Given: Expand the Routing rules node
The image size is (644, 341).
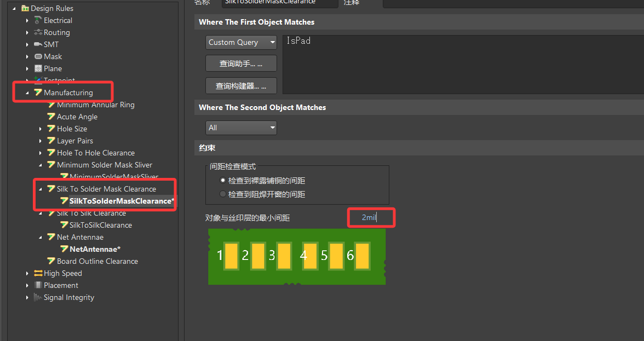Looking at the screenshot, I should 27,32.
